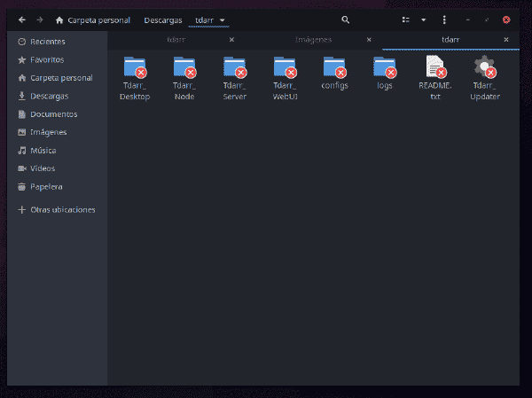The height and width of the screenshot is (398, 532).
Task: Open Música in sidebar
Action: click(57, 151)
